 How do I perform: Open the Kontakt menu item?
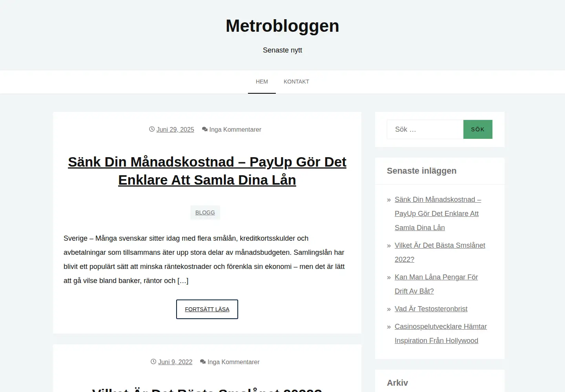(296, 82)
